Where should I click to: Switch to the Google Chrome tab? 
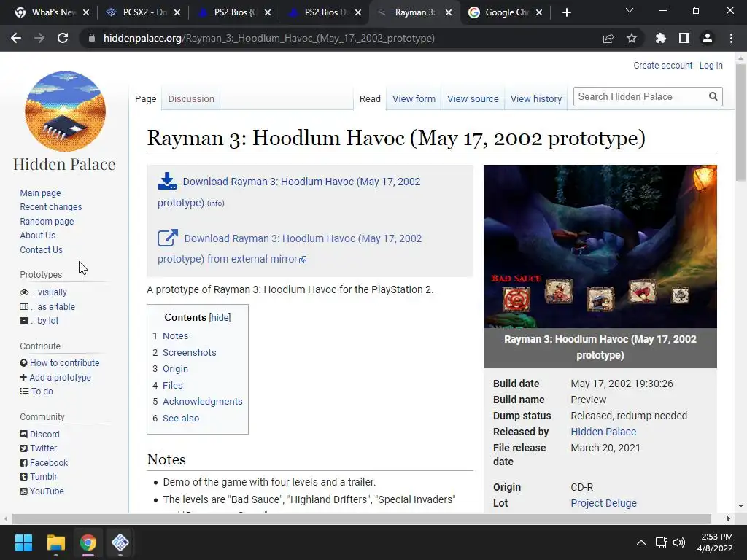click(506, 12)
